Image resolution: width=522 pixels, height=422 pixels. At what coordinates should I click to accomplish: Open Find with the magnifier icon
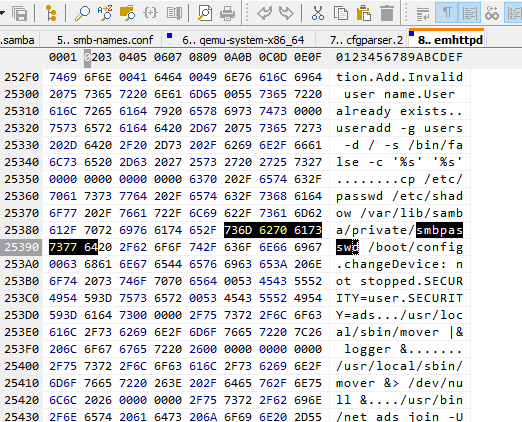click(x=82, y=13)
